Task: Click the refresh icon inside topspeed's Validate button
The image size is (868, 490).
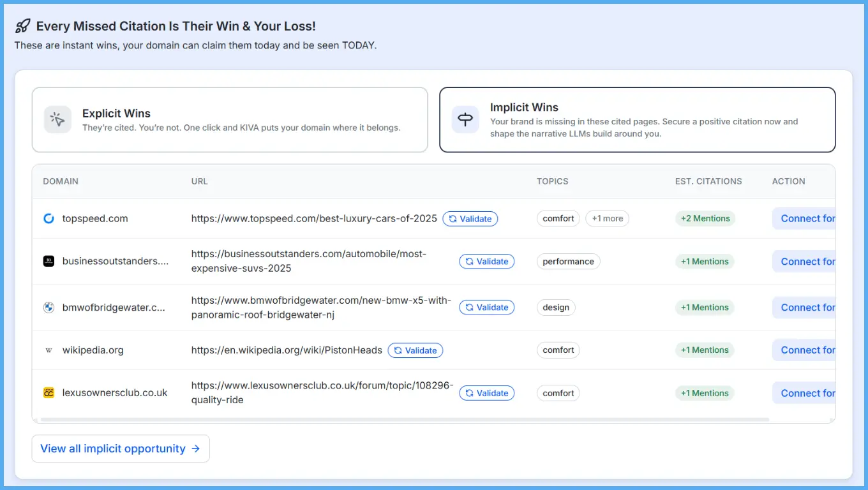Action: click(x=453, y=218)
